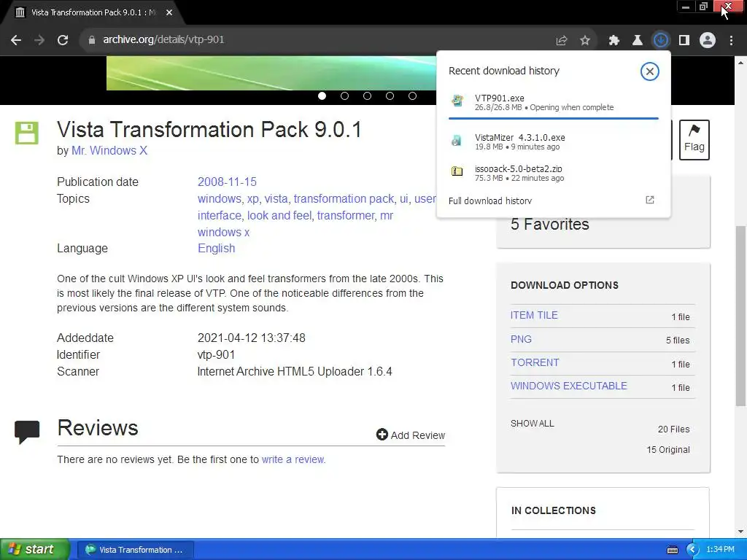Open the PNG download option
The height and width of the screenshot is (560, 747).
(521, 339)
